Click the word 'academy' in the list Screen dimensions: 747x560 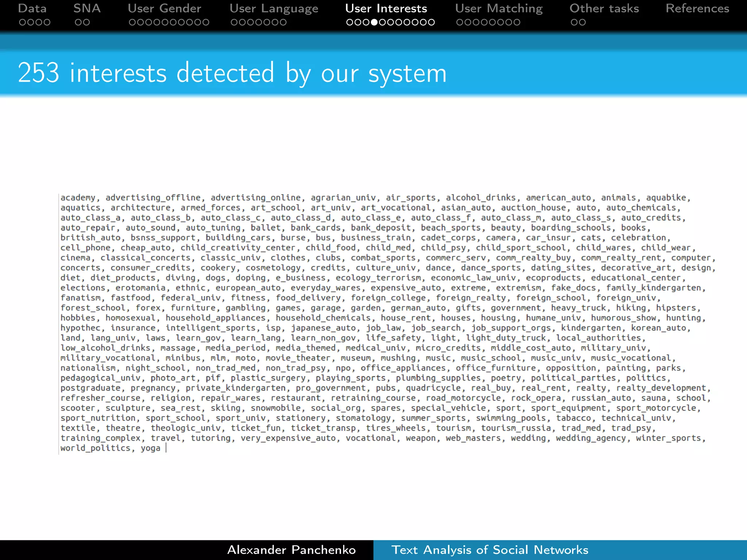[78, 198]
